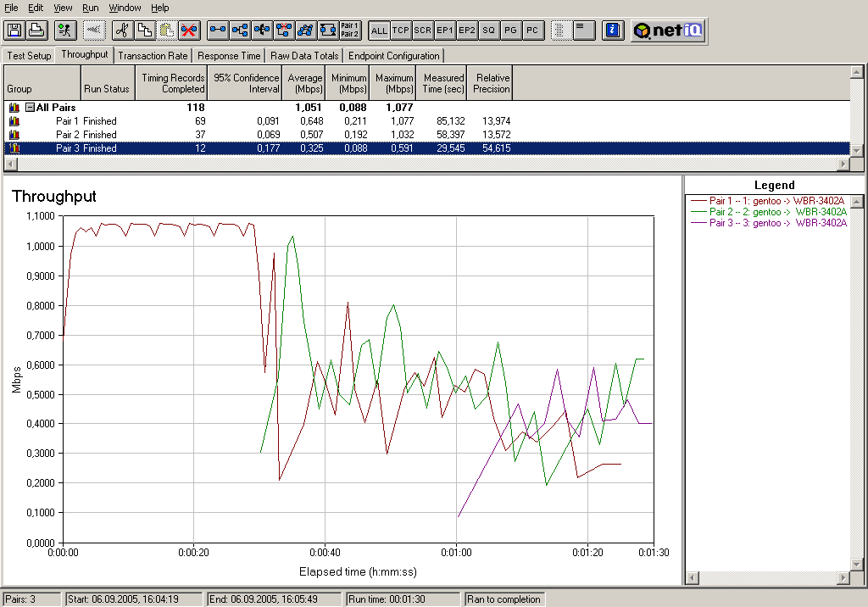The width and height of the screenshot is (868, 607).
Task: Click the Save (floppy disk) toolbar icon
Action: coord(14,30)
